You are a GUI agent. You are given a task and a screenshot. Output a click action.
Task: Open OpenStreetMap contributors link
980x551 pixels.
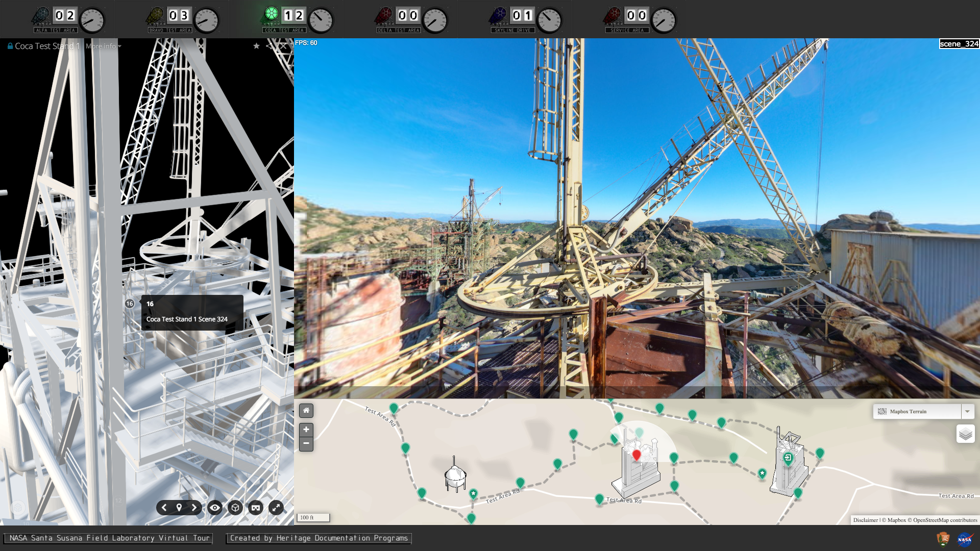942,520
